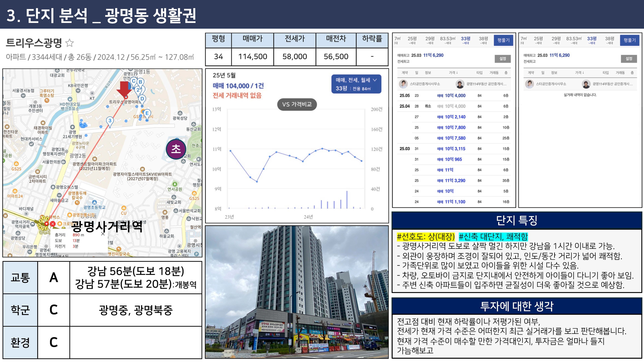644x362 pixels.
Task: Click the 태경하이빌아파트 map icon
Action: coord(43,123)
